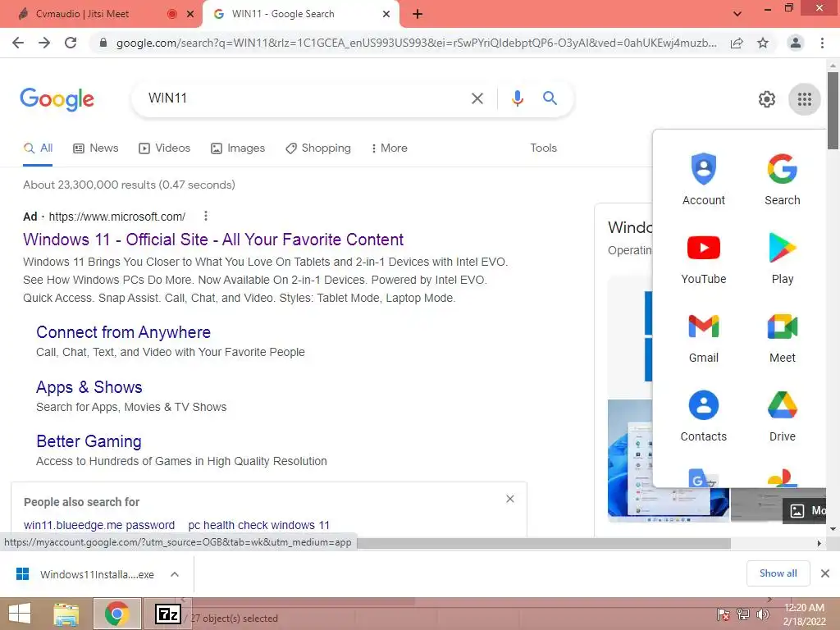Start voice search with the microphone
Image resolution: width=840 pixels, height=630 pixels.
pyautogui.click(x=517, y=98)
